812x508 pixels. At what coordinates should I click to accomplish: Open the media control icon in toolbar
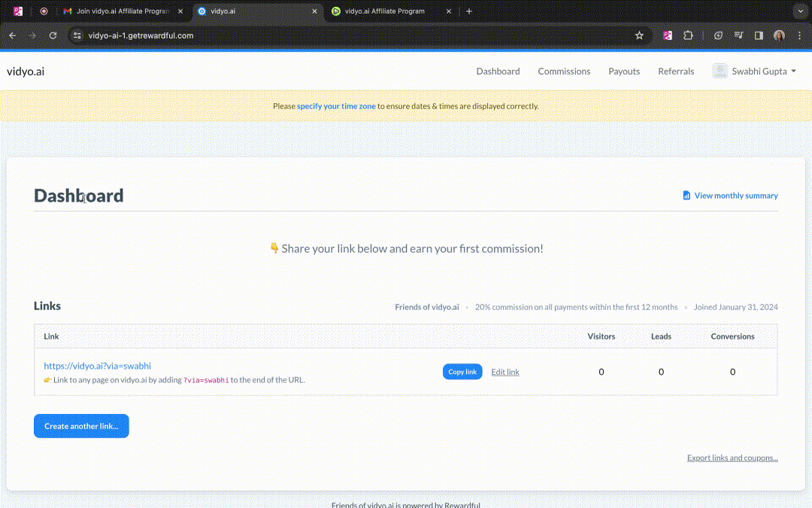click(x=738, y=36)
